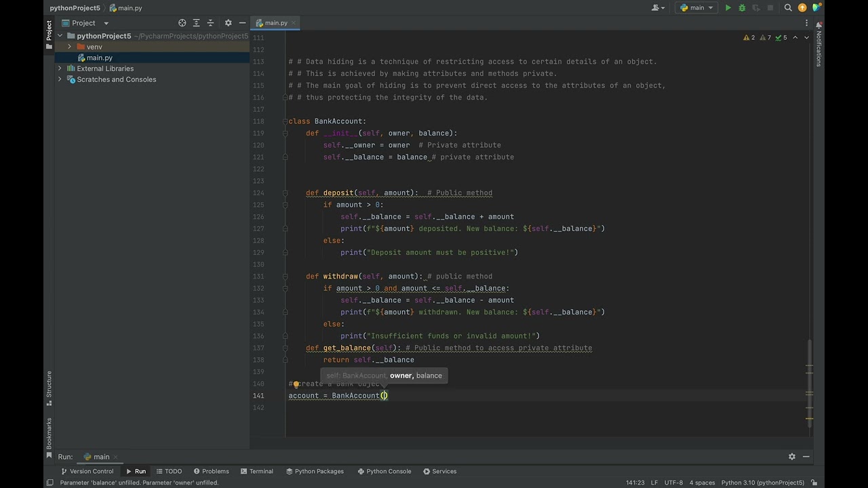Switch to Python Console tab
868x488 pixels.
click(384, 471)
